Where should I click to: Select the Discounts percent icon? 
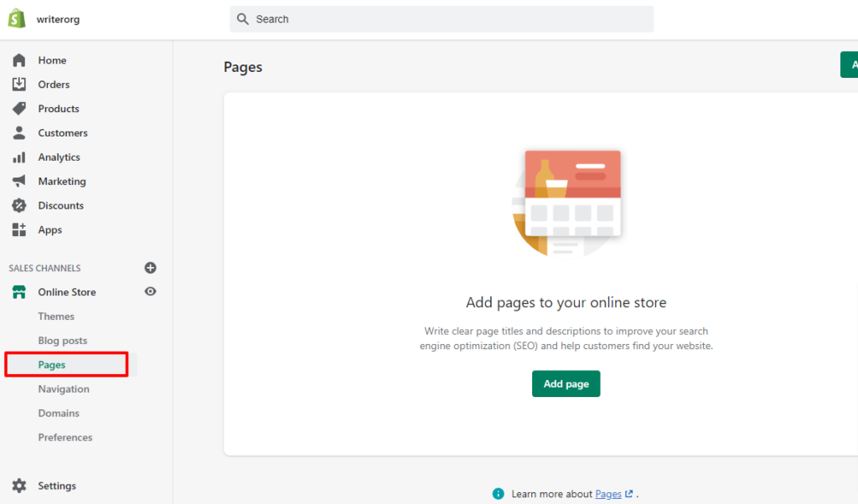pyautogui.click(x=19, y=205)
